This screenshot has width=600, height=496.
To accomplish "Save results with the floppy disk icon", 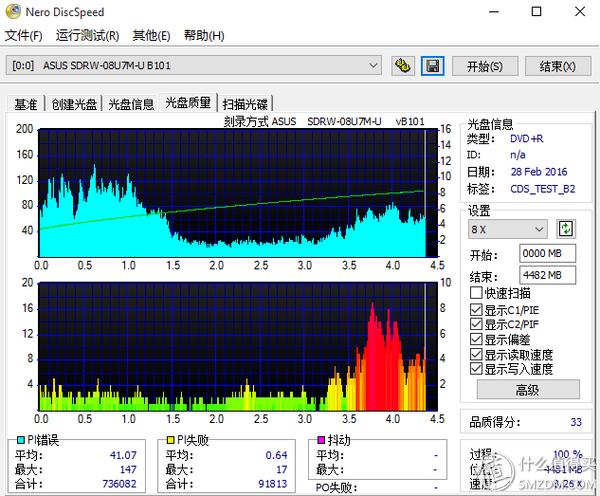I will pos(432,66).
